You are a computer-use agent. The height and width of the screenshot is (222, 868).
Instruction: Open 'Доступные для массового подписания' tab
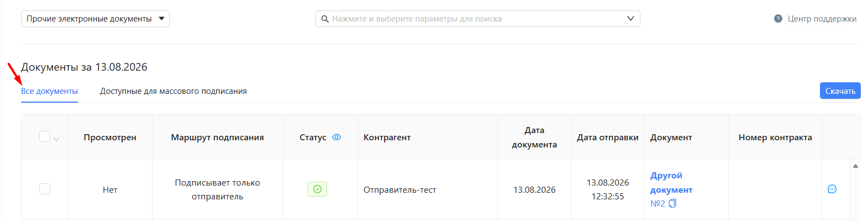(173, 91)
